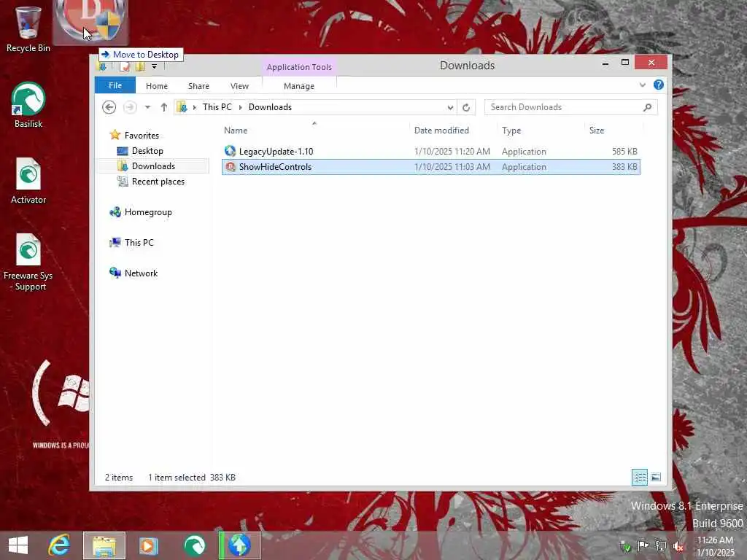The image size is (747, 560).
Task: Click the search magnifier icon
Action: click(x=647, y=107)
